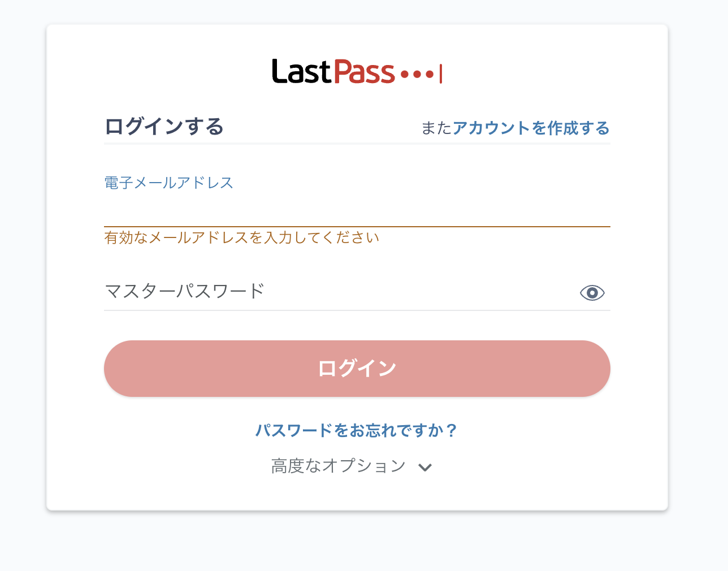Show the master password with the eye icon
The image size is (728, 571).
click(x=592, y=292)
